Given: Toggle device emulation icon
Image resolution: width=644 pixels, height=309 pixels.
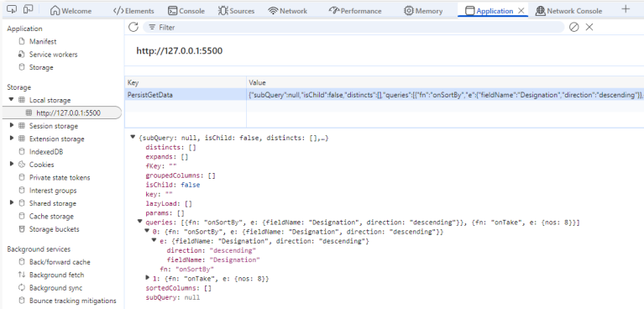Looking at the screenshot, I should [29, 9].
